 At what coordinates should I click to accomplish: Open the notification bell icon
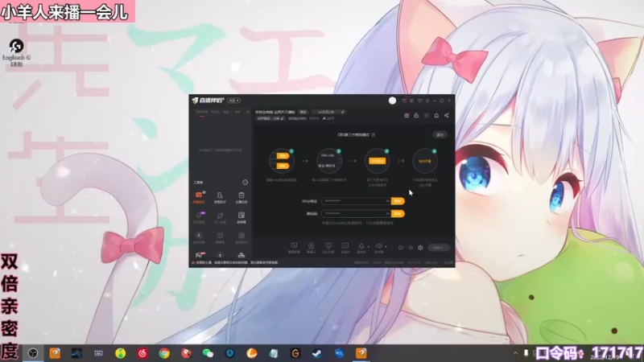(436, 115)
